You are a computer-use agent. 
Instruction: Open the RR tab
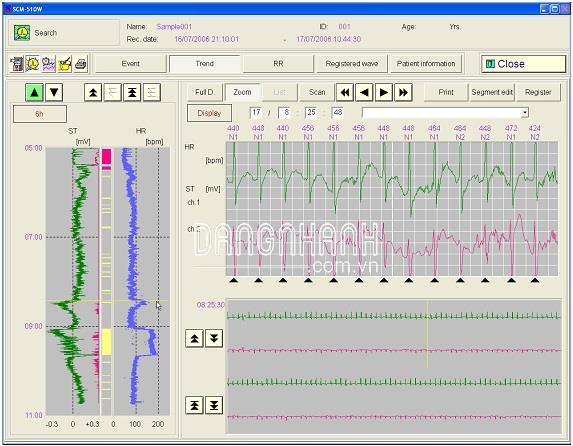(x=278, y=64)
